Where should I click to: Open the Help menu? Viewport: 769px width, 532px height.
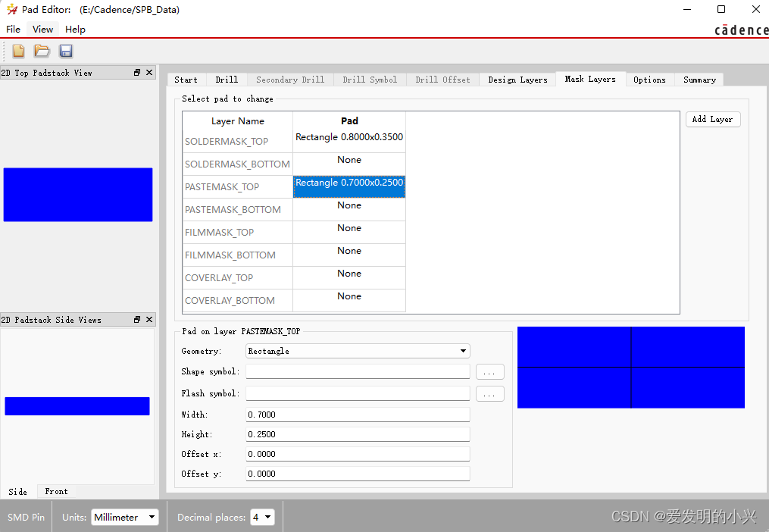point(75,30)
